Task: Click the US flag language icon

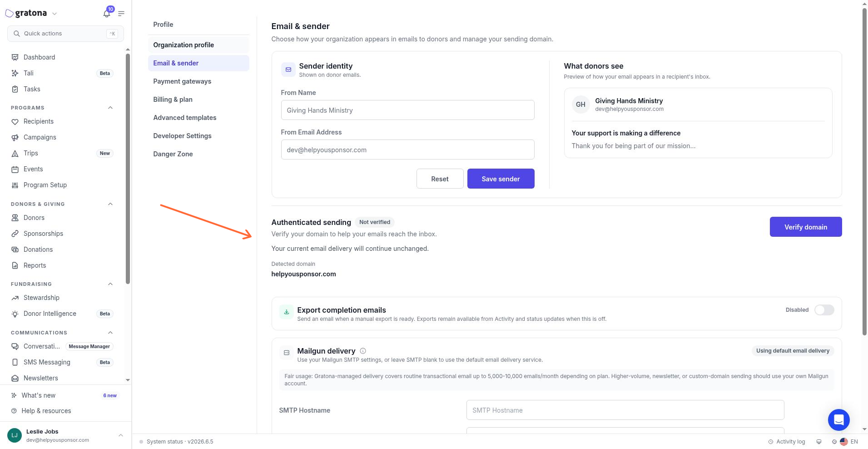Action: point(844,442)
